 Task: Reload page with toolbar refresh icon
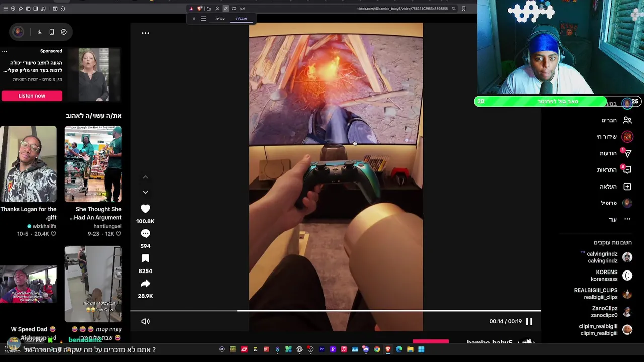point(208,9)
